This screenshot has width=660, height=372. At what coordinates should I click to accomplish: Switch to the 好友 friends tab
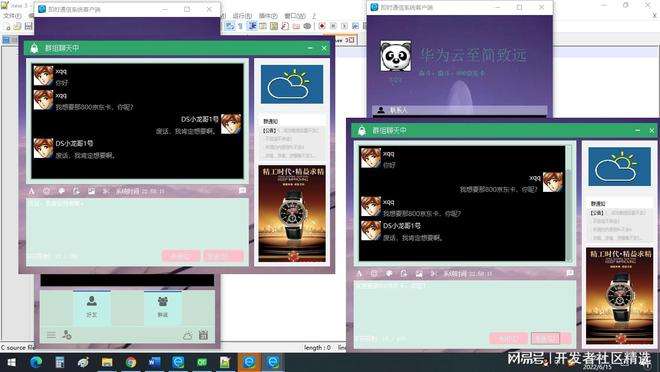92,308
